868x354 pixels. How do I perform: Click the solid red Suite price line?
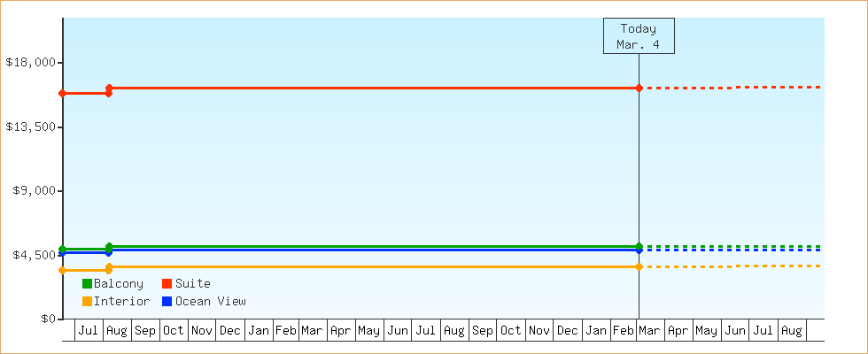[x=374, y=88]
